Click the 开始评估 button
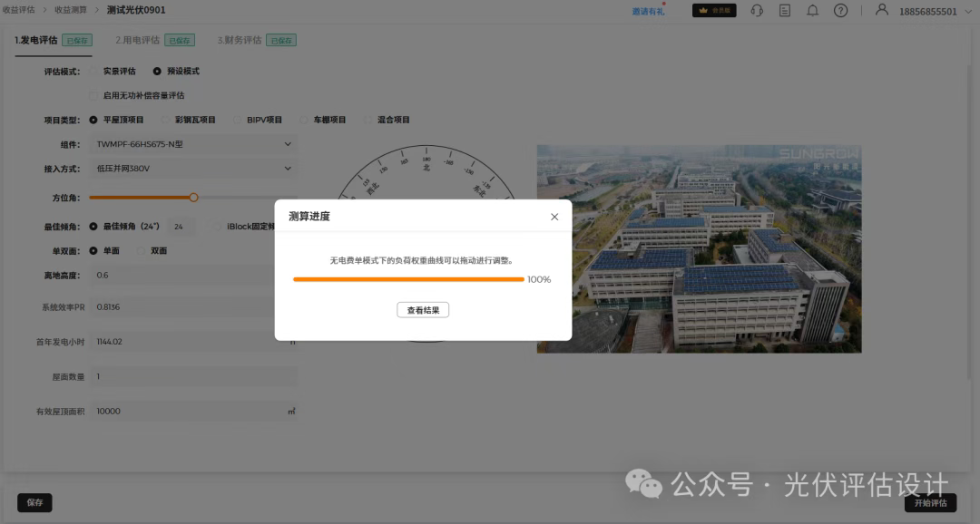Image resolution: width=980 pixels, height=524 pixels. [930, 503]
